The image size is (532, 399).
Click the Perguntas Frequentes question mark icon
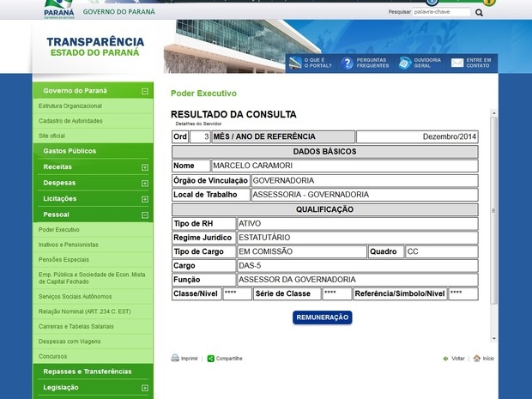(x=348, y=63)
